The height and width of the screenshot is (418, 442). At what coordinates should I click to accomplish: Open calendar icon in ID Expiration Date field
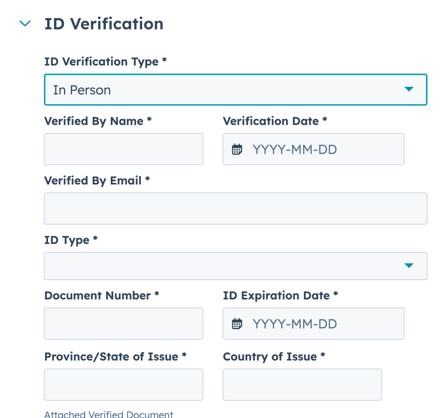(237, 324)
